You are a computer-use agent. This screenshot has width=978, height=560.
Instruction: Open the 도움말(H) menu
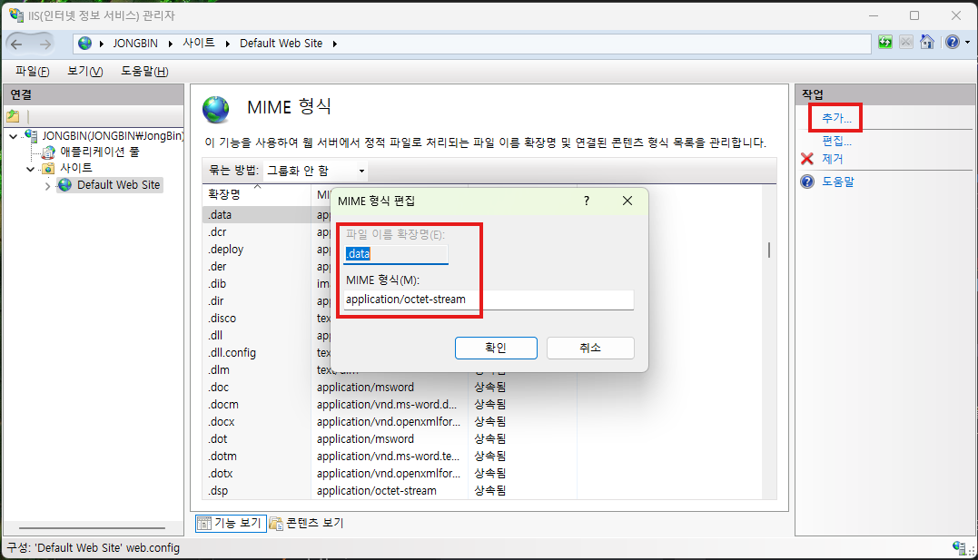(x=144, y=71)
